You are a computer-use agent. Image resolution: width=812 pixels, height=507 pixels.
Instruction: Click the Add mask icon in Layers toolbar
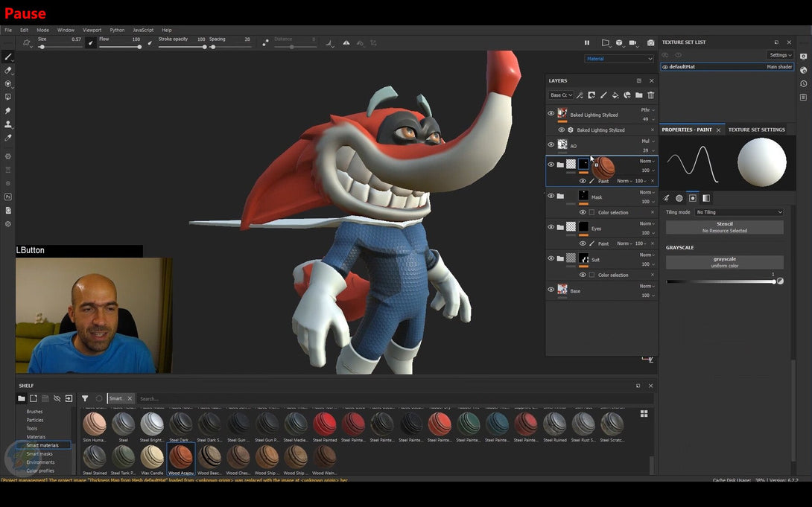coord(591,95)
